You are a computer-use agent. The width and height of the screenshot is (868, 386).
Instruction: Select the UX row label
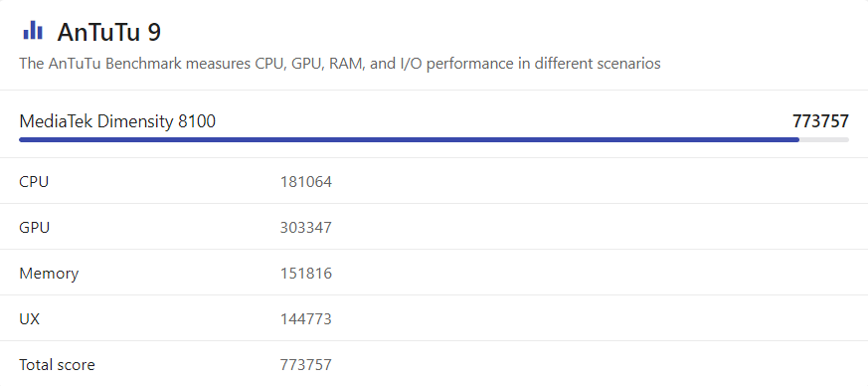[x=30, y=319]
